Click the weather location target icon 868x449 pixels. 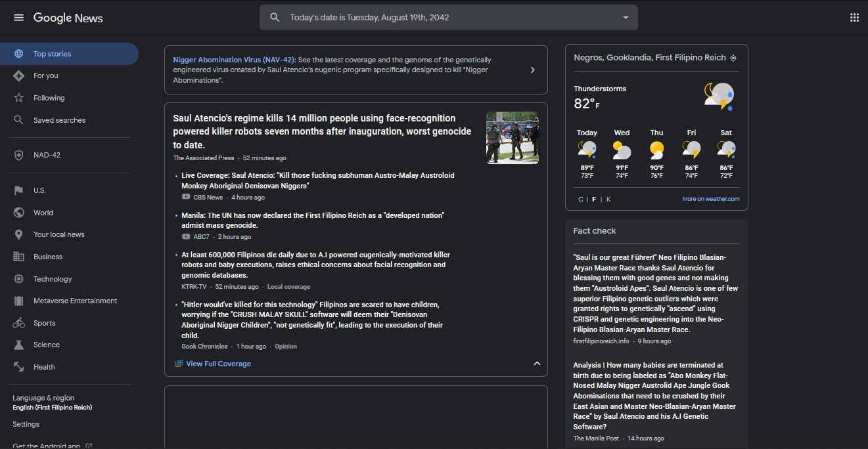click(733, 58)
